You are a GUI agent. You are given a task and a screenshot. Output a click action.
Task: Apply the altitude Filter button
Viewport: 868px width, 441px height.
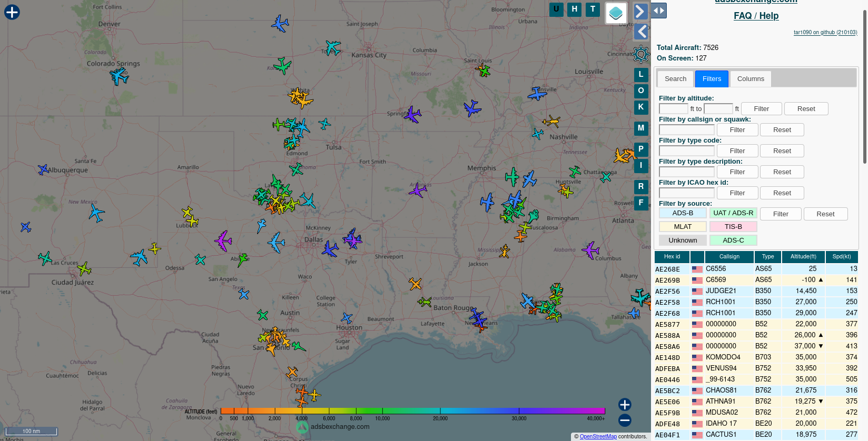click(761, 109)
